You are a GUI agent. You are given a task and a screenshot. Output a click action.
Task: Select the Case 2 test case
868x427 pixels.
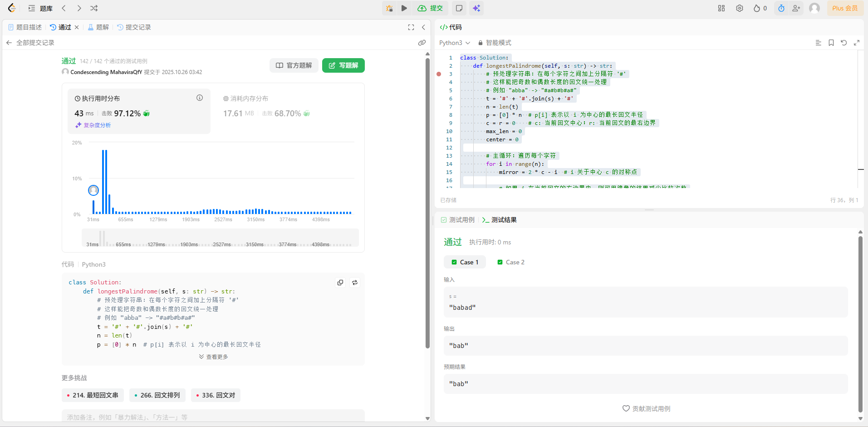point(511,262)
